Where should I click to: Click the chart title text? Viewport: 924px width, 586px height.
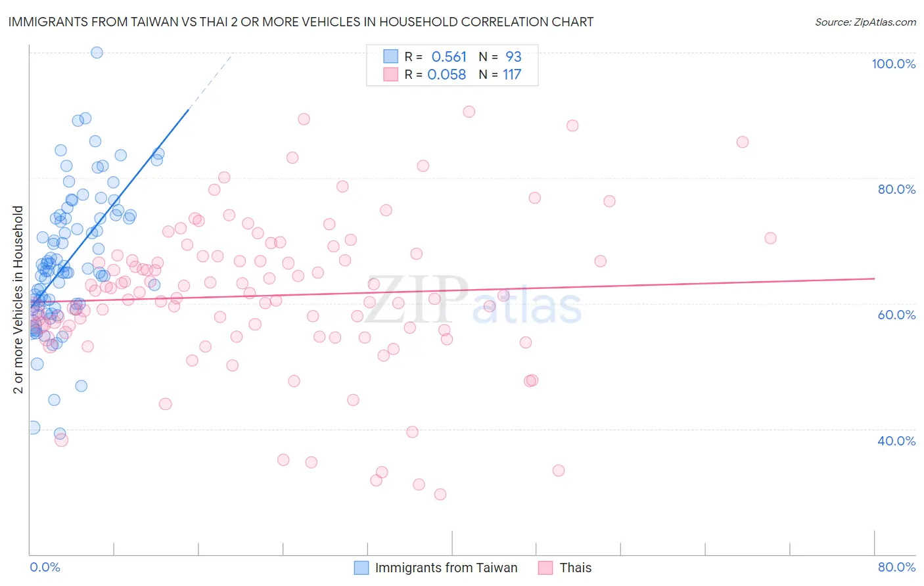coord(300,22)
